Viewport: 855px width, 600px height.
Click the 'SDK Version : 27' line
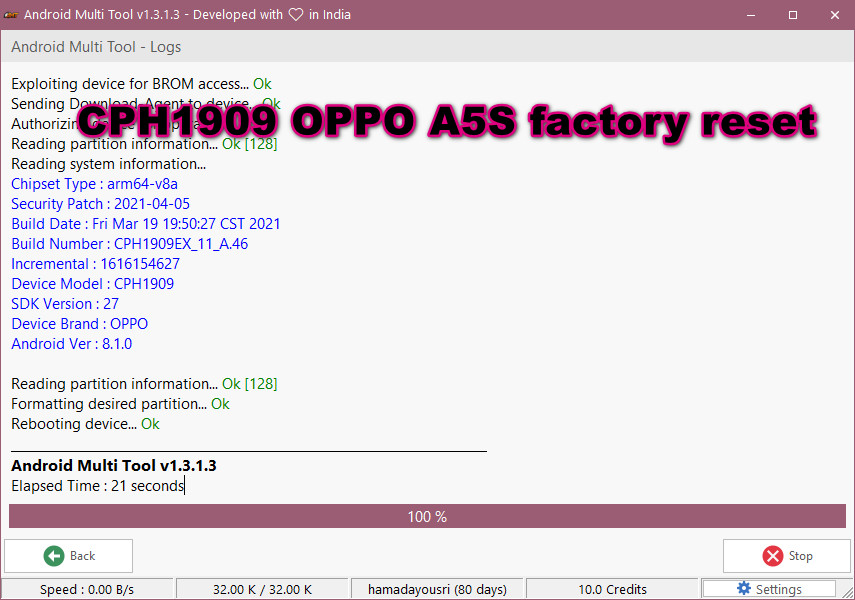pyautogui.click(x=65, y=304)
